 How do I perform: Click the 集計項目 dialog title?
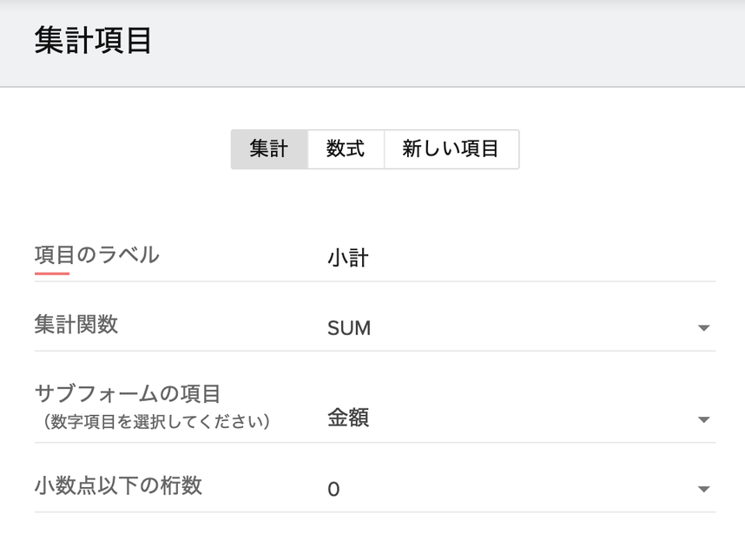coord(94,41)
